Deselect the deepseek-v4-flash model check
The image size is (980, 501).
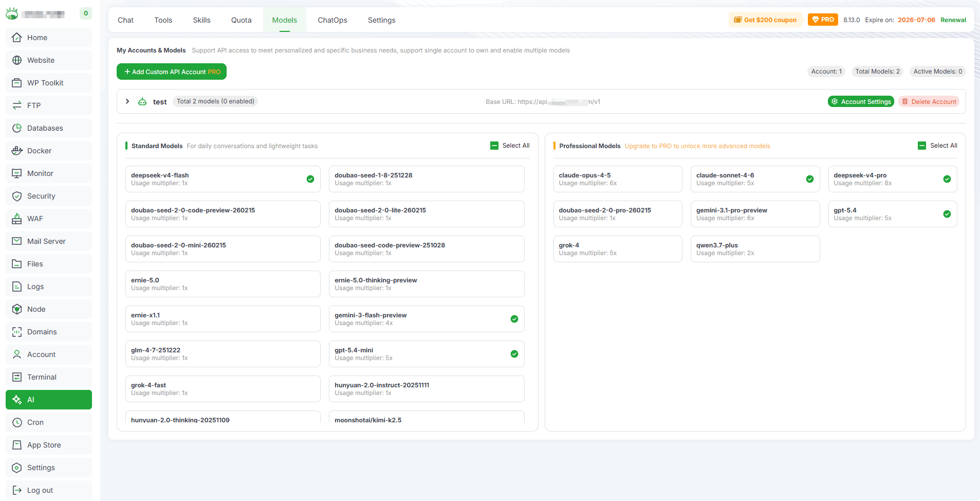pyautogui.click(x=310, y=179)
